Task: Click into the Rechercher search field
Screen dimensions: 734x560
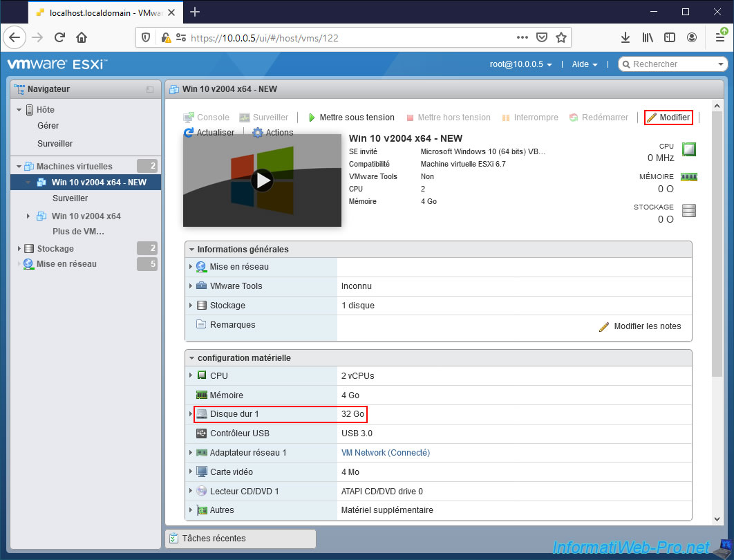Action: [x=672, y=64]
